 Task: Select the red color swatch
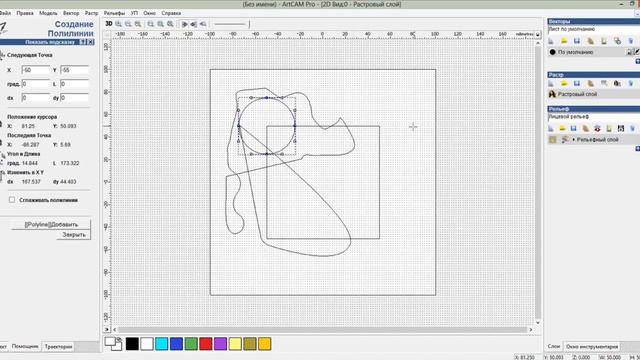pyautogui.click(x=206, y=344)
